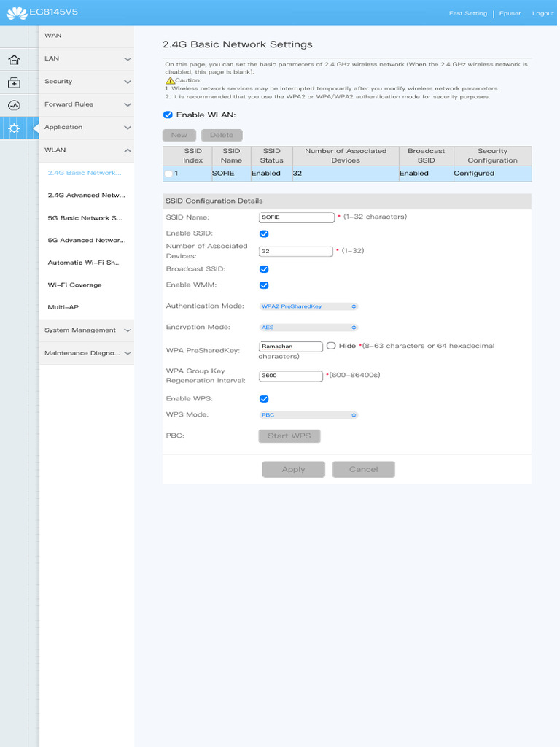Open the Authentication Mode dropdown
The height and width of the screenshot is (747, 560).
(x=308, y=306)
